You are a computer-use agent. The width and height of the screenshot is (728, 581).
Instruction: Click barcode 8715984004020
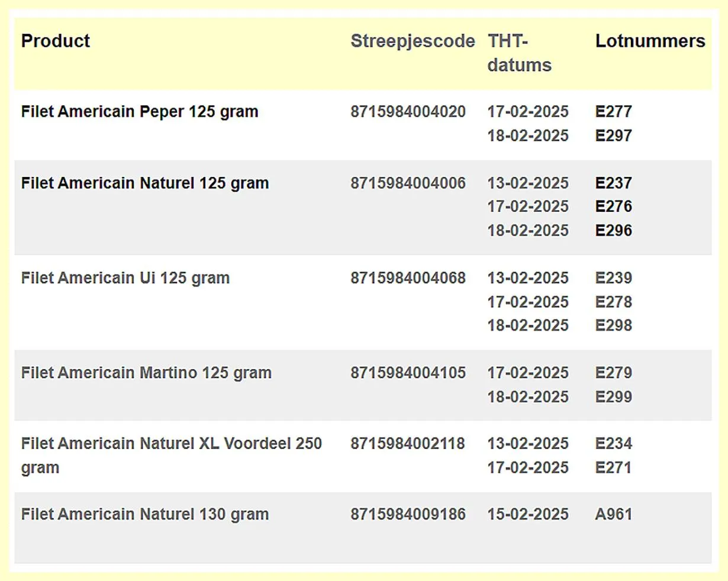tap(408, 112)
